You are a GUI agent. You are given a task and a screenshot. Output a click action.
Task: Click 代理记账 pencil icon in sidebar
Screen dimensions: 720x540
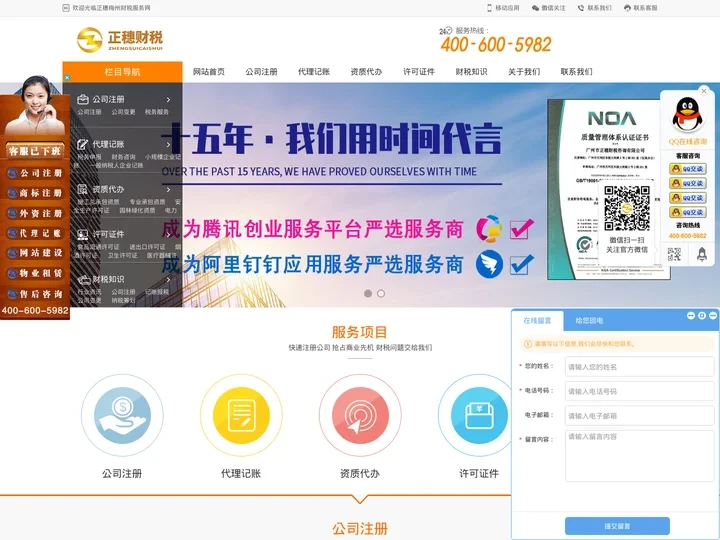click(x=83, y=144)
